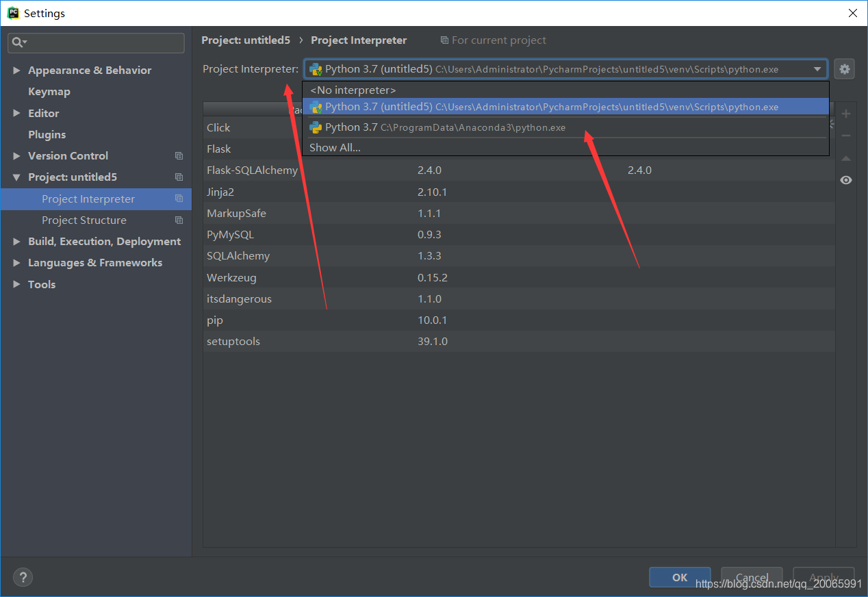Toggle the show early releases eye icon
868x597 pixels.
pos(846,180)
